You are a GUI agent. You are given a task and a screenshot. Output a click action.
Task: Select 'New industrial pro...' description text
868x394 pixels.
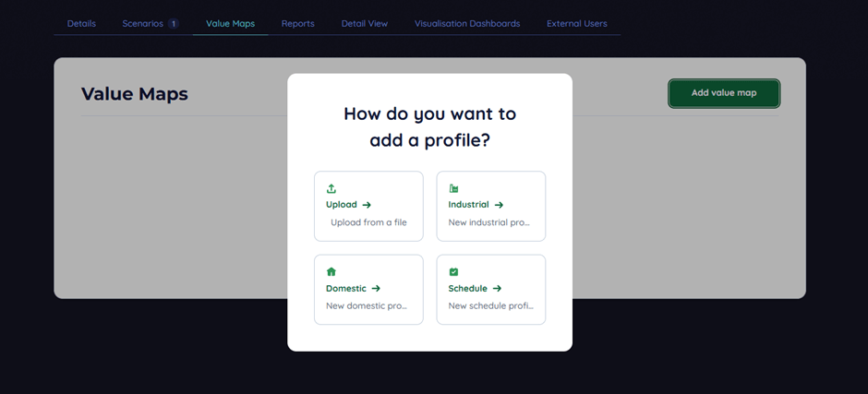tap(488, 222)
